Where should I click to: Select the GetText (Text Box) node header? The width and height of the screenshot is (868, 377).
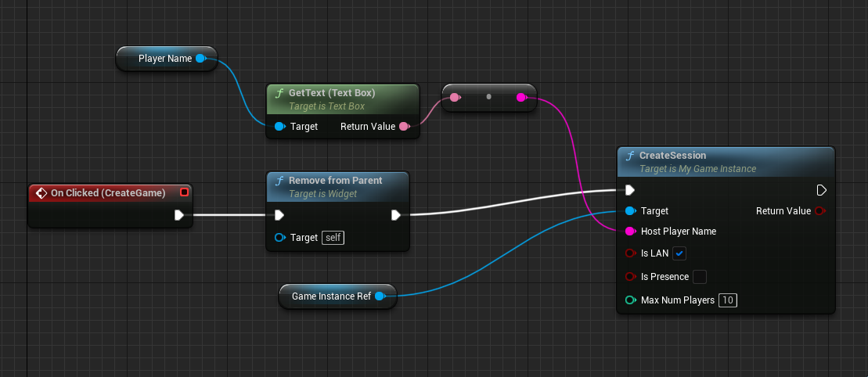[343, 99]
